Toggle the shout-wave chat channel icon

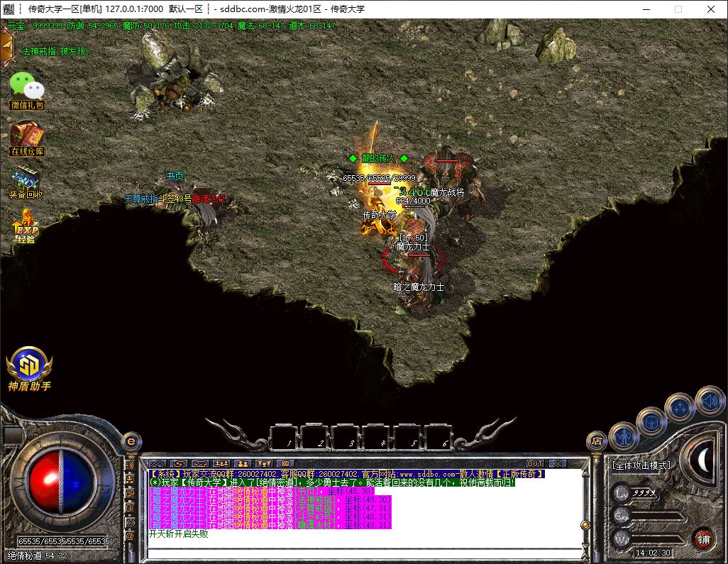coord(131,465)
